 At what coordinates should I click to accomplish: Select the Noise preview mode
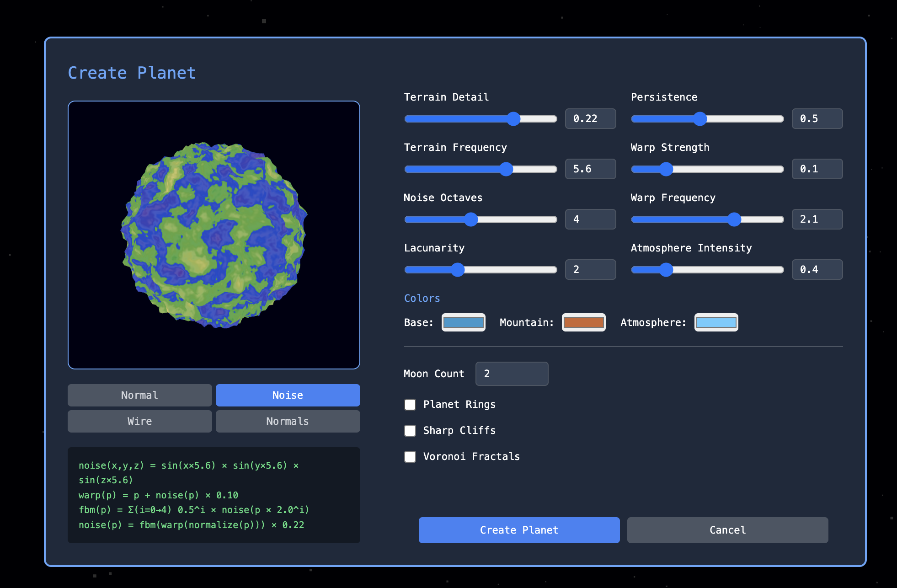288,395
